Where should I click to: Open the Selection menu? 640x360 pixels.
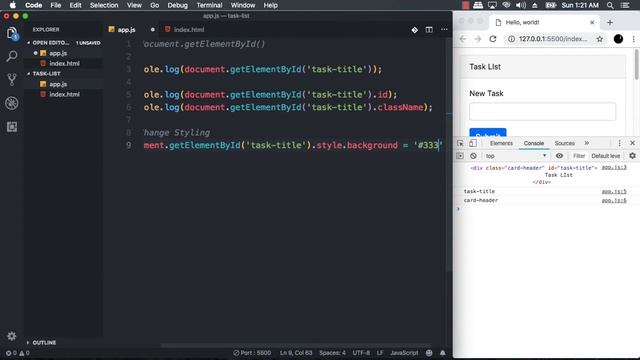[x=104, y=5]
